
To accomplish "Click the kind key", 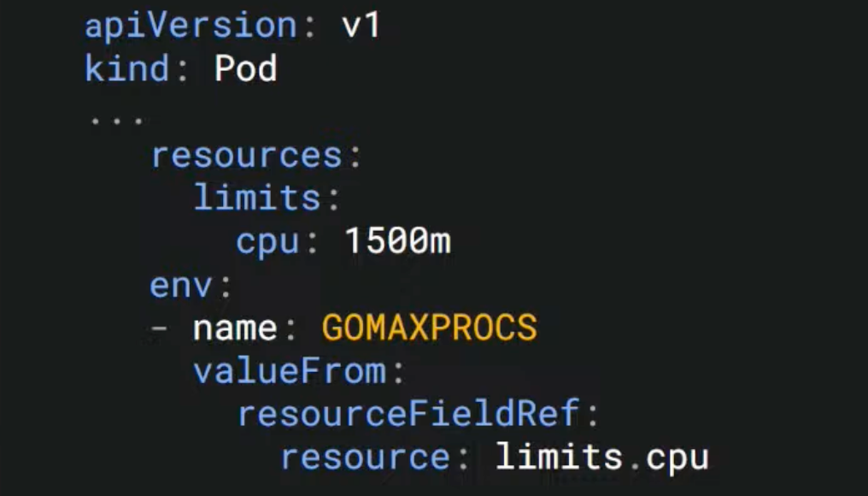I will (x=126, y=68).
